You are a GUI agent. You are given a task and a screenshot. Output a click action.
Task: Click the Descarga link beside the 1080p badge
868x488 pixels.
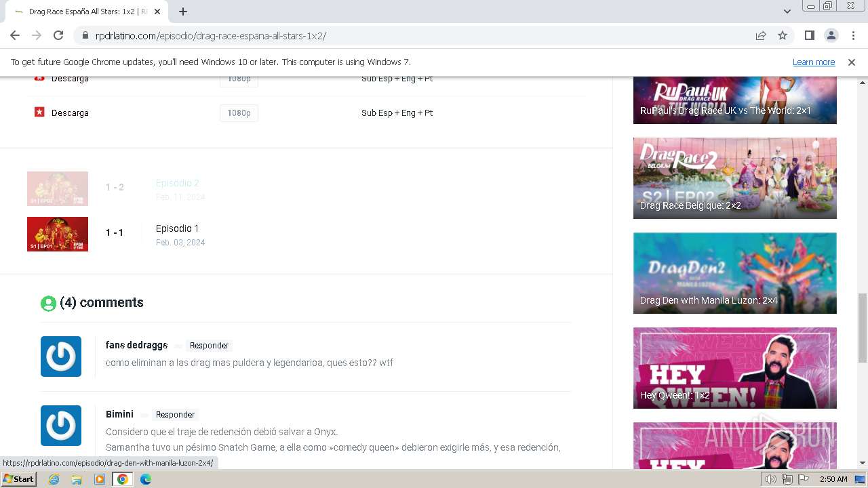pos(70,113)
